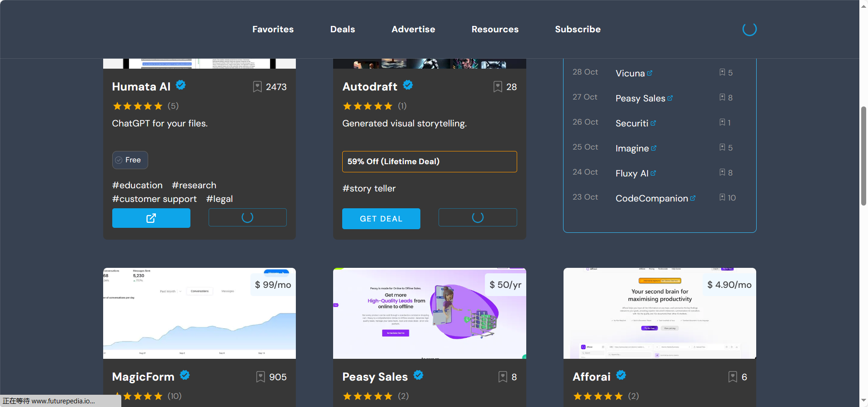
Task: Click the loading button on Humata AI card
Action: [248, 217]
